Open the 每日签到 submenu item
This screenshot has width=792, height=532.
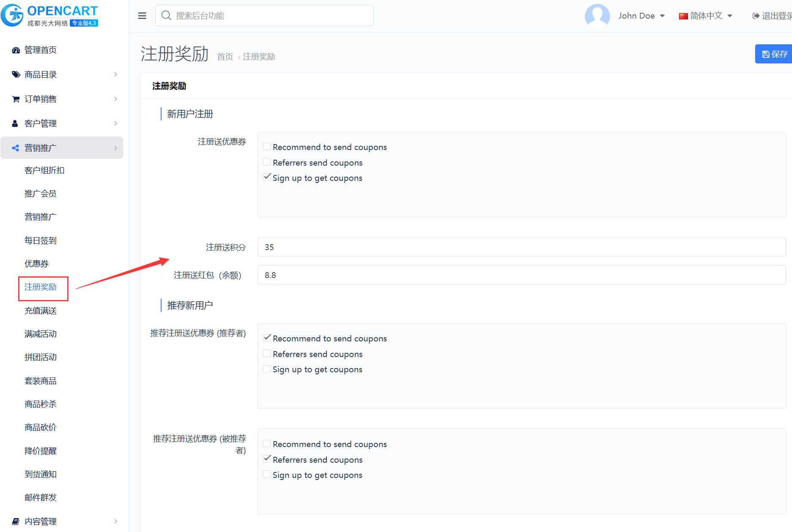click(41, 240)
